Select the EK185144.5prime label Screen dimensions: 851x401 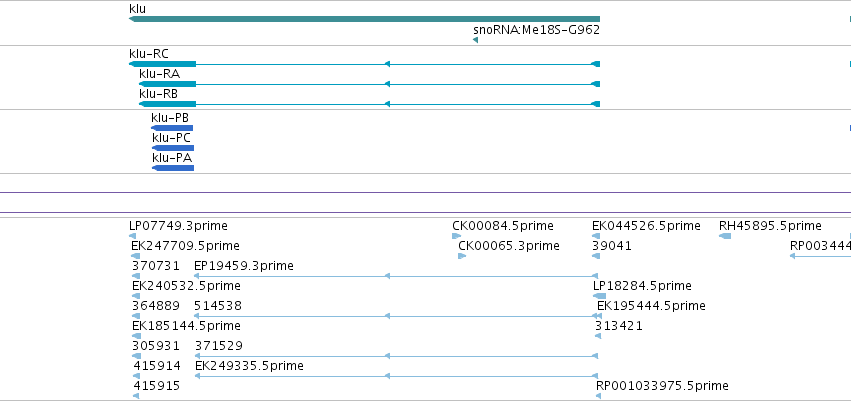coord(186,326)
